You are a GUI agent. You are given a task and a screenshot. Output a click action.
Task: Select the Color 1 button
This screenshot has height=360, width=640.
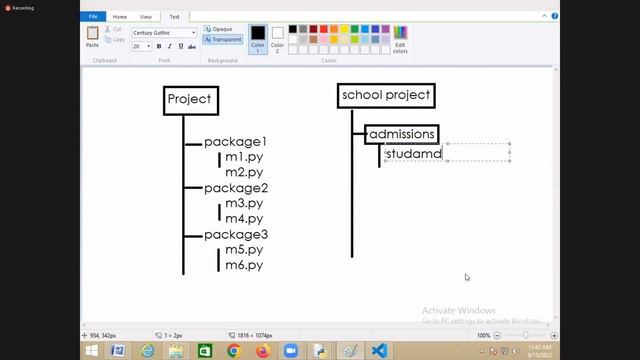258,39
